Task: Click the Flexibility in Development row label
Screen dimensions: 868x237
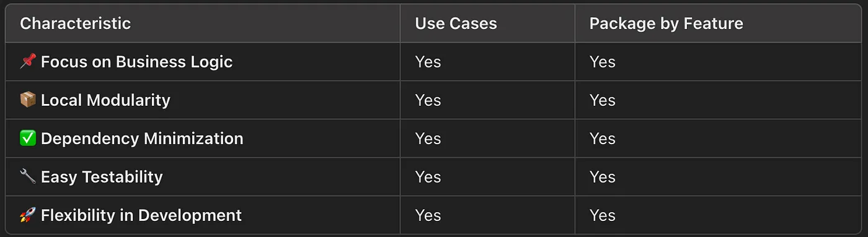Action: [141, 215]
